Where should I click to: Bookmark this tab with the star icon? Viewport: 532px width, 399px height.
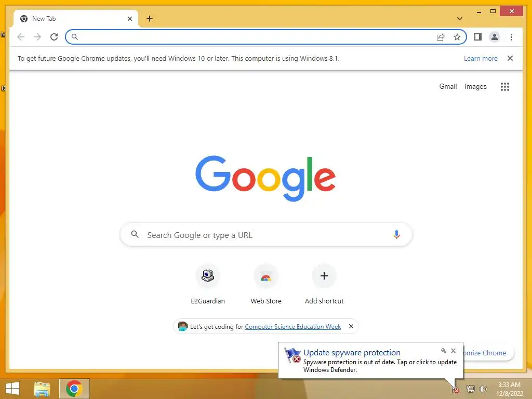pos(457,37)
